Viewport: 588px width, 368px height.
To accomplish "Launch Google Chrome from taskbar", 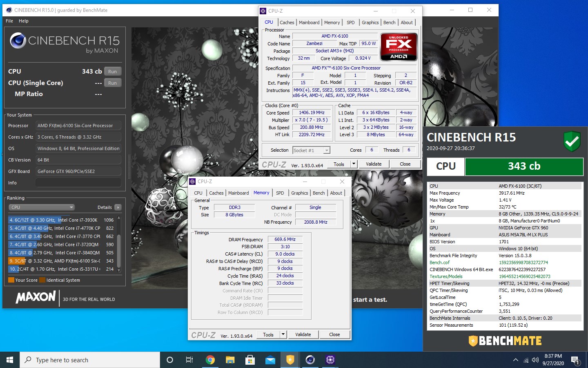I will click(x=210, y=360).
